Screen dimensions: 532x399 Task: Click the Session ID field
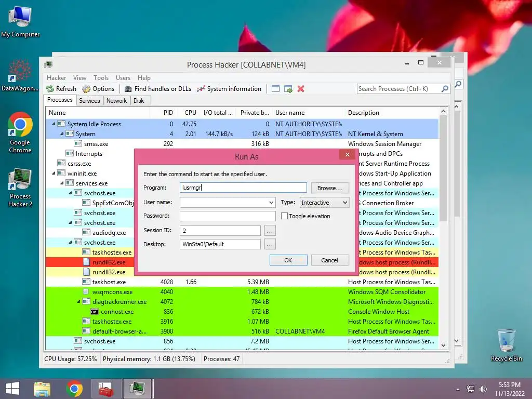point(220,231)
